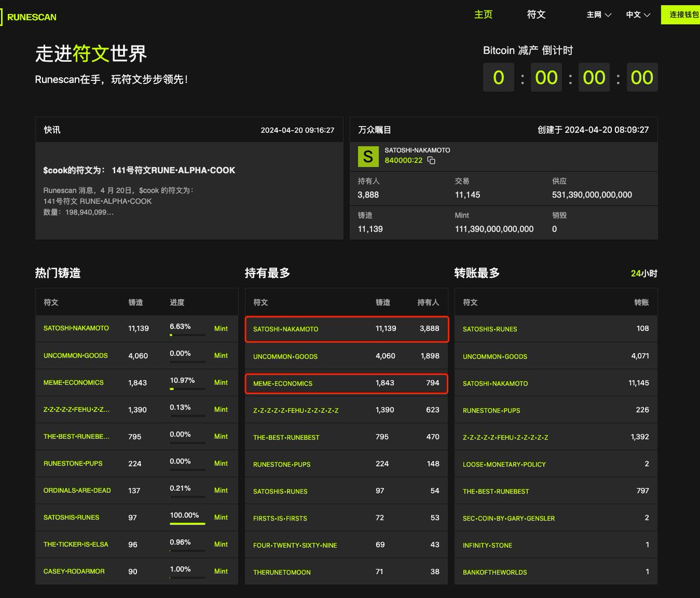Click news timestamp 2024-04-20 09:16:27

[x=297, y=130]
